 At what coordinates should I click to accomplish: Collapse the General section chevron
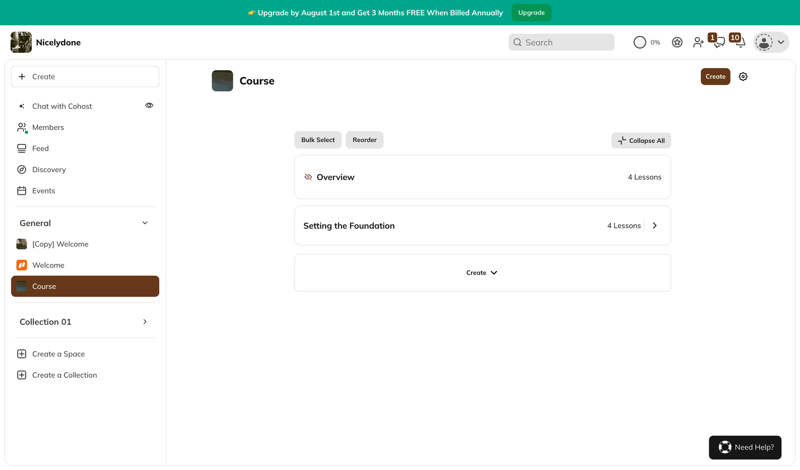145,223
